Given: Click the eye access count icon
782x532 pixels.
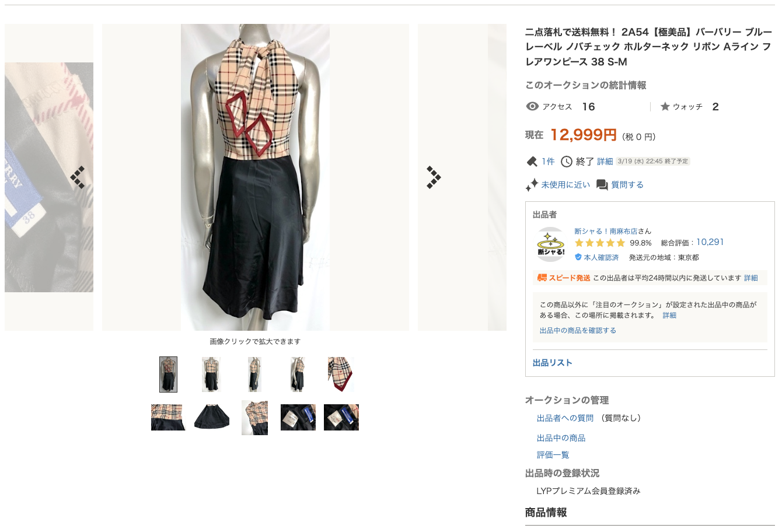Looking at the screenshot, I should (x=532, y=106).
